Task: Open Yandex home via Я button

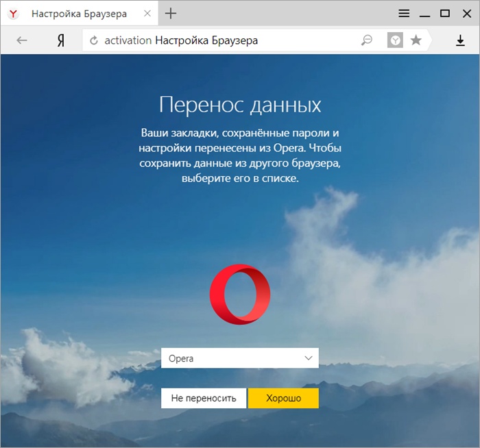Action: coord(61,40)
